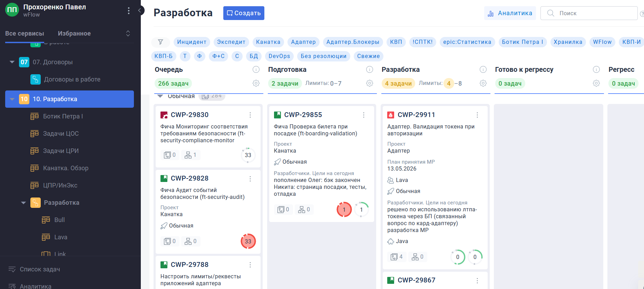Toggle the DevOps filter chip
644x289 pixels.
279,56
